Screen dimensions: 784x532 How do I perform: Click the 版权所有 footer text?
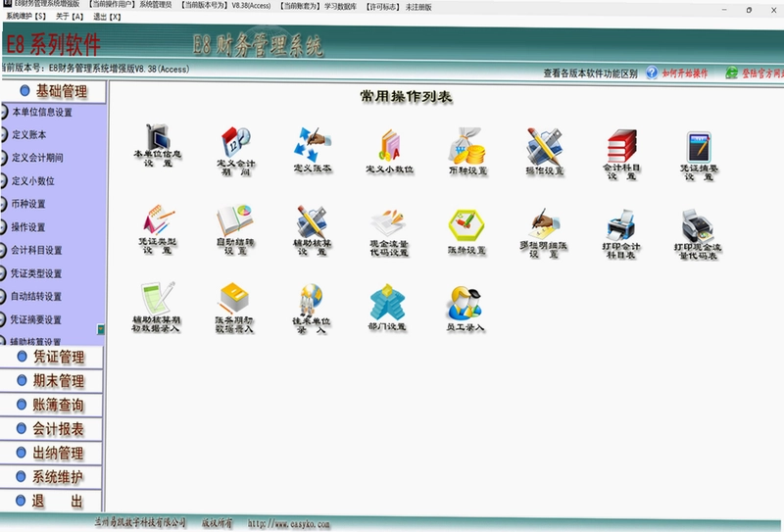(x=217, y=523)
